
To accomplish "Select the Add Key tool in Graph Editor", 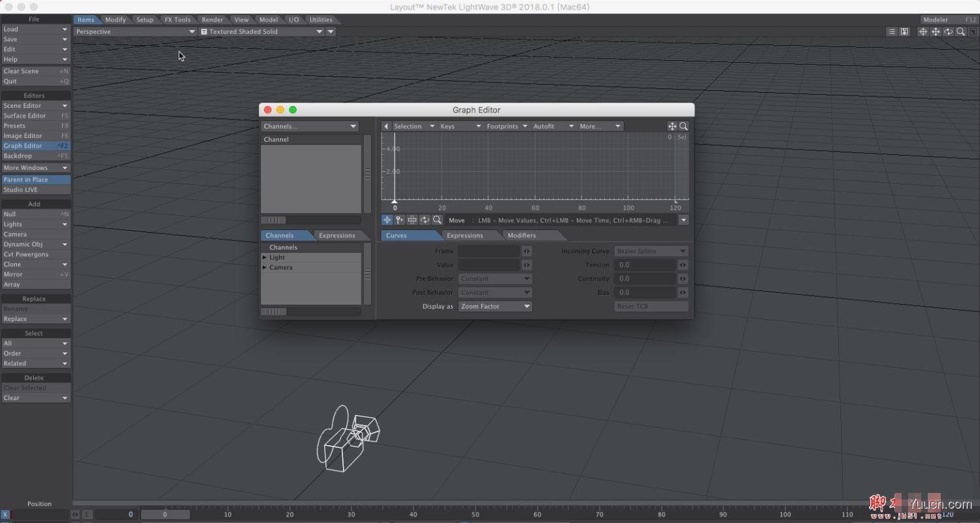I will 399,220.
